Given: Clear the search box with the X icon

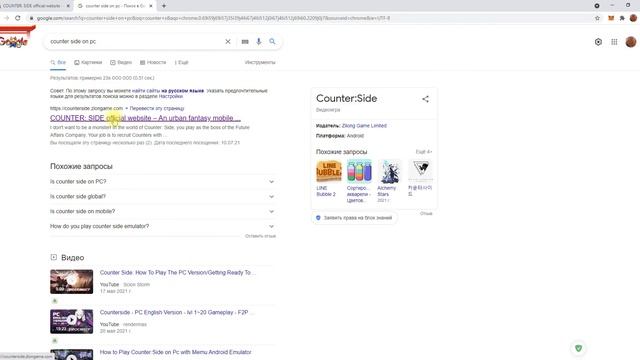Looking at the screenshot, I should (x=228, y=42).
